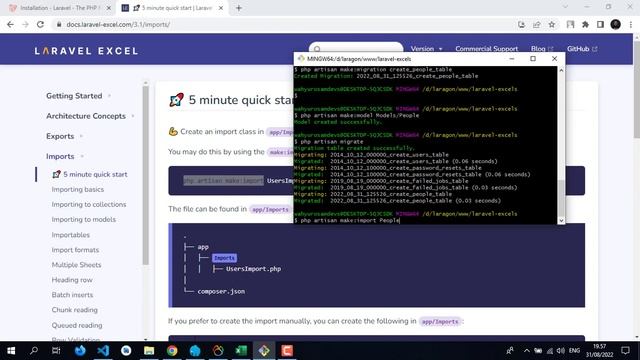Click the address bar URL
640x360 pixels.
coord(118,24)
